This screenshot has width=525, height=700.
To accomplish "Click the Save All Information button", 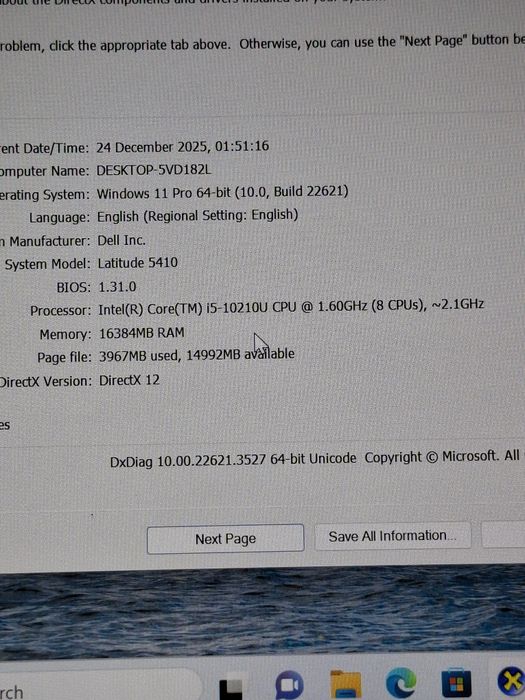I will point(392,536).
